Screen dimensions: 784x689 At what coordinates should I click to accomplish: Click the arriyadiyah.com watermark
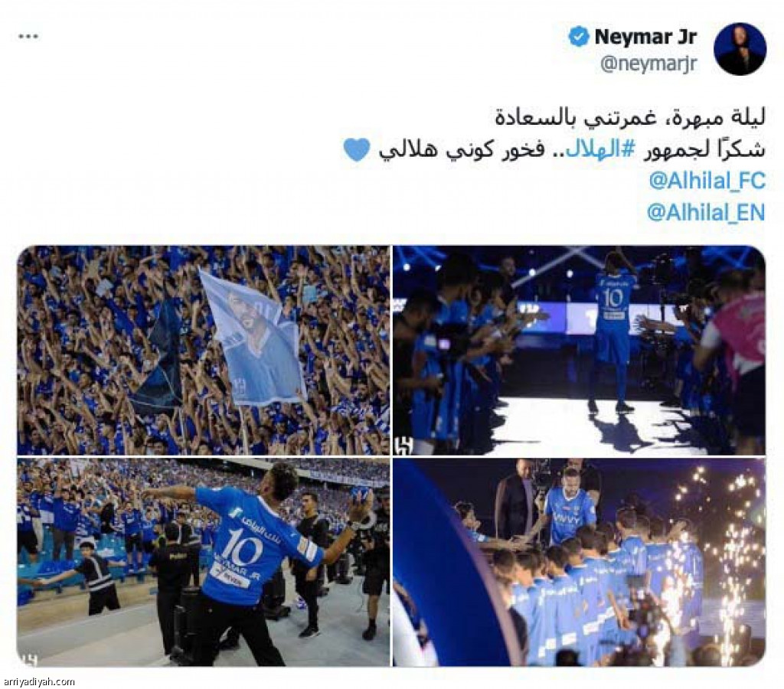point(39,681)
